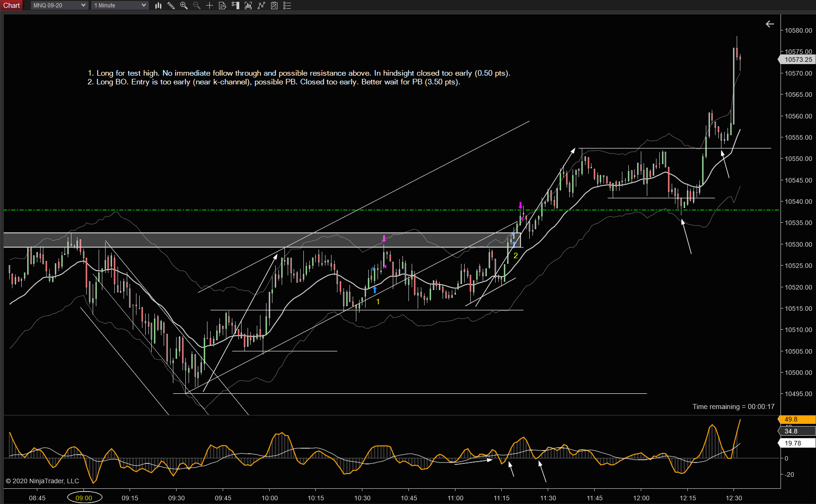Select the trade note line 2 text
816x504 pixels.
tap(274, 82)
